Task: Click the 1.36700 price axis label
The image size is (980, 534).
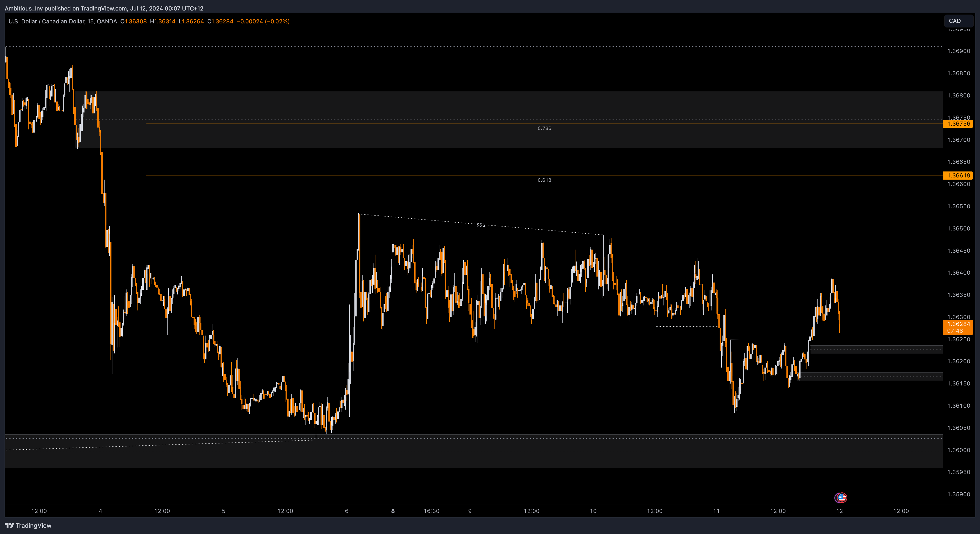Action: click(x=959, y=140)
